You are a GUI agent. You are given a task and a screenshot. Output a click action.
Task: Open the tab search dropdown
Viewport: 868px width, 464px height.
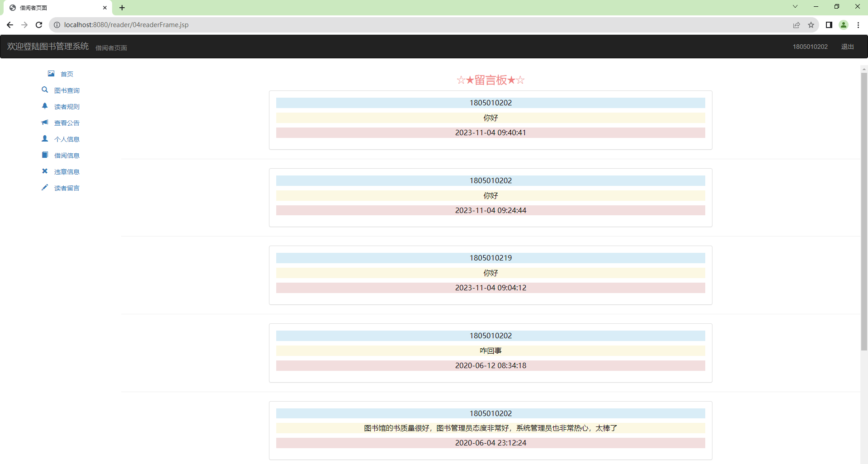click(795, 6)
